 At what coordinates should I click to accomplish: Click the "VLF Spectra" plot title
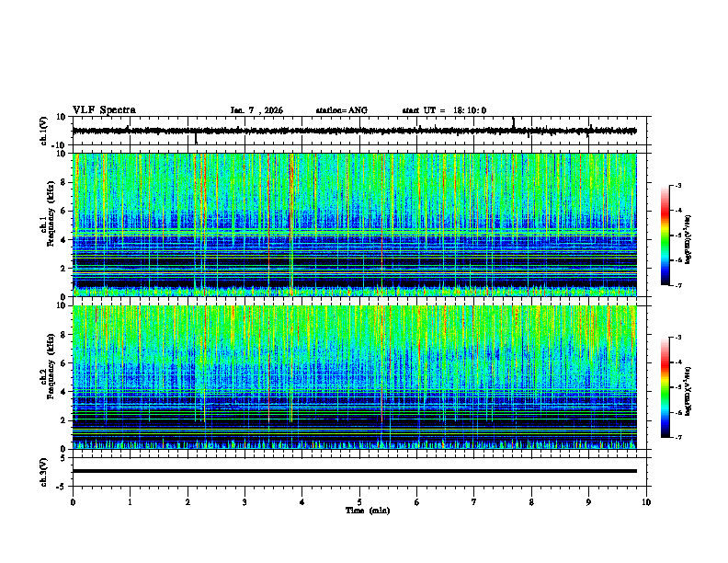coord(104,110)
